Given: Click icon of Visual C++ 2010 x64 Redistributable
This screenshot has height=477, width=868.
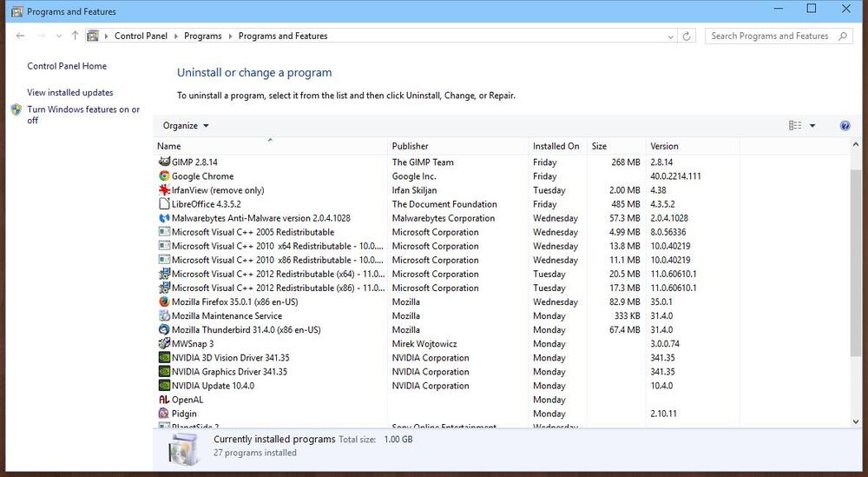Looking at the screenshot, I should click(164, 246).
